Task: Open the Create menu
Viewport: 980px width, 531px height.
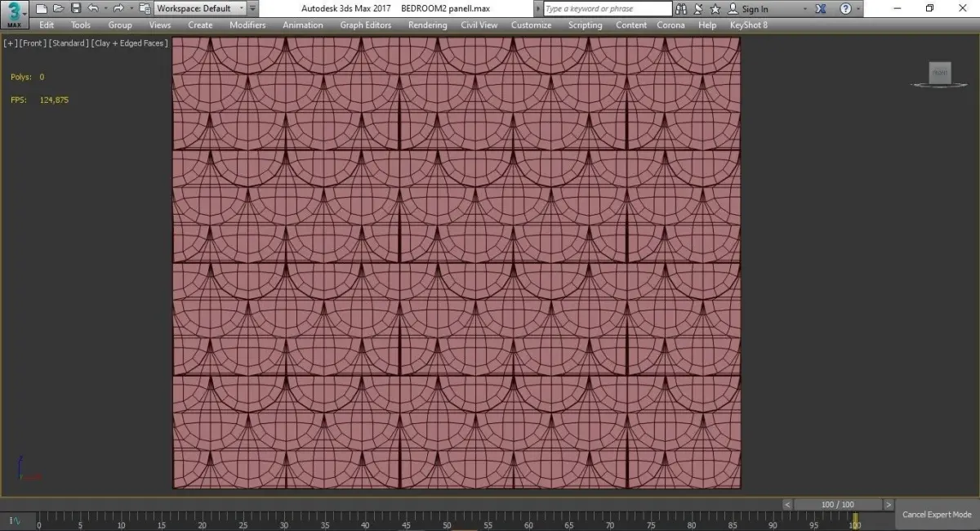Action: tap(200, 25)
